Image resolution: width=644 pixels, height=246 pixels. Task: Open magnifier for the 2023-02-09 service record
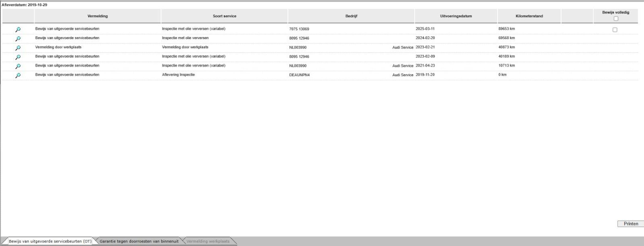[18, 57]
